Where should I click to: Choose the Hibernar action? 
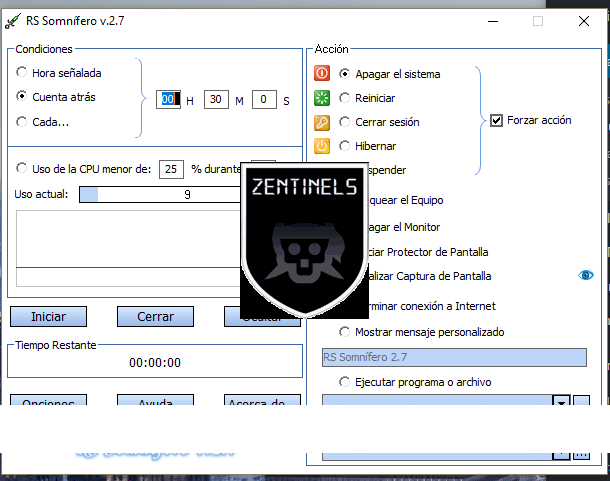click(x=344, y=146)
